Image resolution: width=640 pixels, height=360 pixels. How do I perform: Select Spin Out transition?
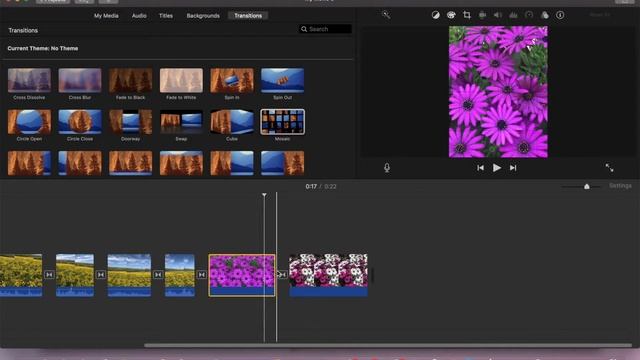282,80
